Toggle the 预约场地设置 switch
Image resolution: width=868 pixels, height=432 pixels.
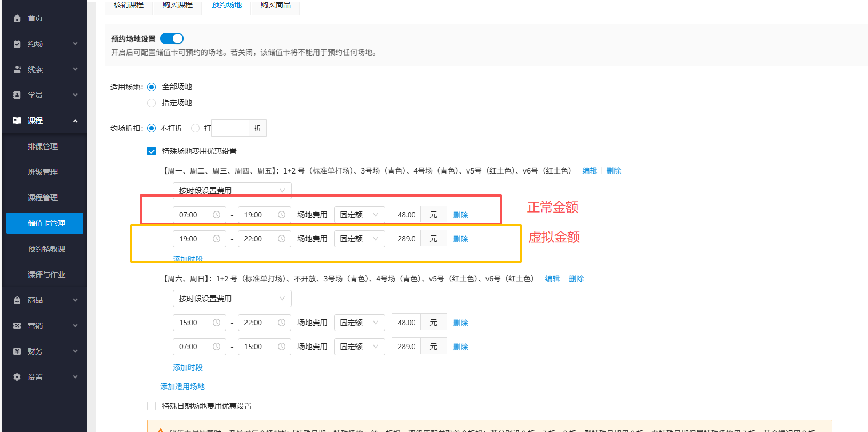click(172, 38)
